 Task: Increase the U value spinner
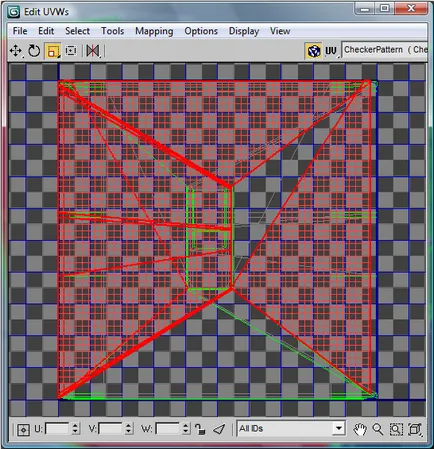pyautogui.click(x=75, y=426)
